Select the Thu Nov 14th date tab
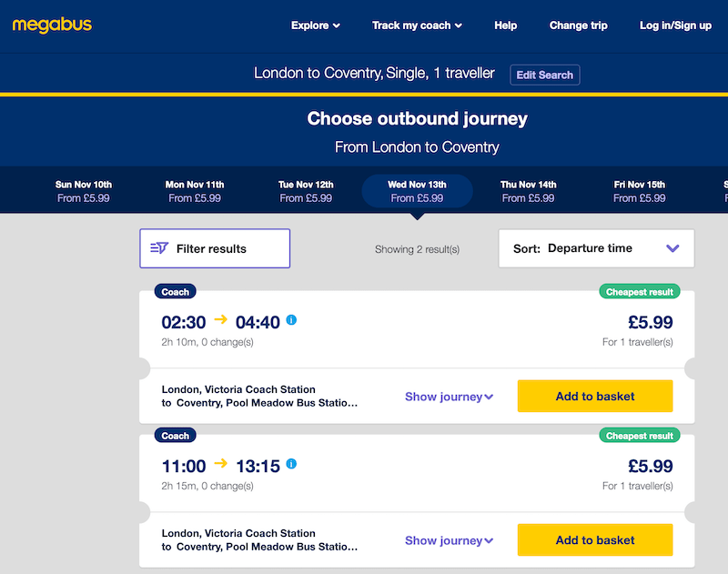728x574 pixels. click(x=529, y=191)
